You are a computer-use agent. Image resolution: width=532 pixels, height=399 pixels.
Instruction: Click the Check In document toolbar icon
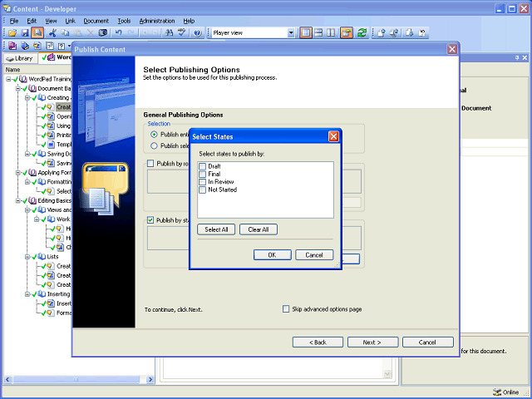pyautogui.click(x=382, y=33)
